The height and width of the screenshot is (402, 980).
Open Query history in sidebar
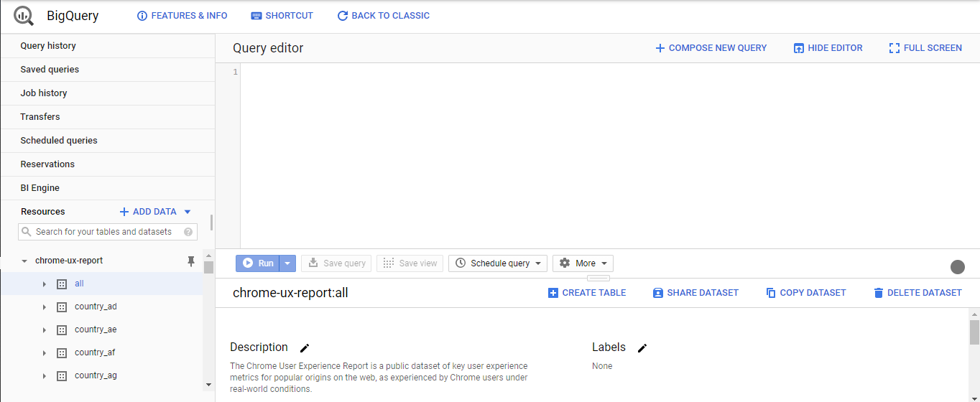48,46
